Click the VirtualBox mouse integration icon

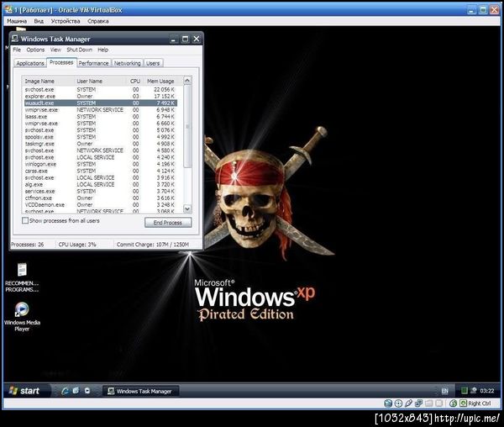point(454,403)
